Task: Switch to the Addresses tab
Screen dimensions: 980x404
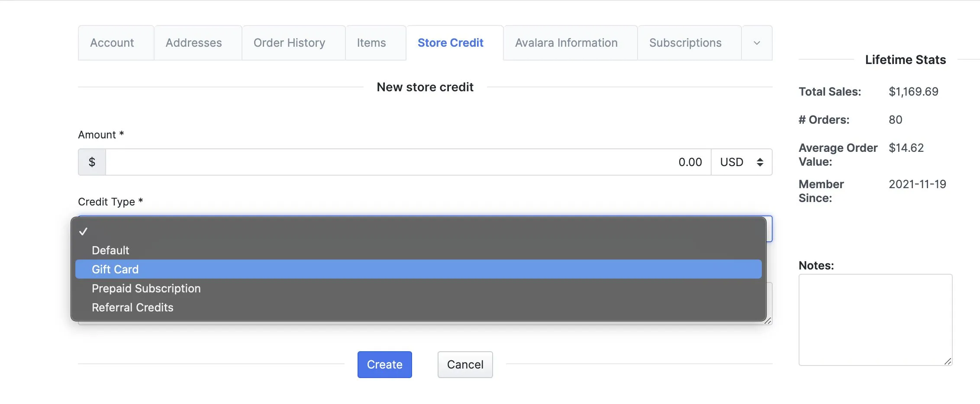Action: pos(198,43)
